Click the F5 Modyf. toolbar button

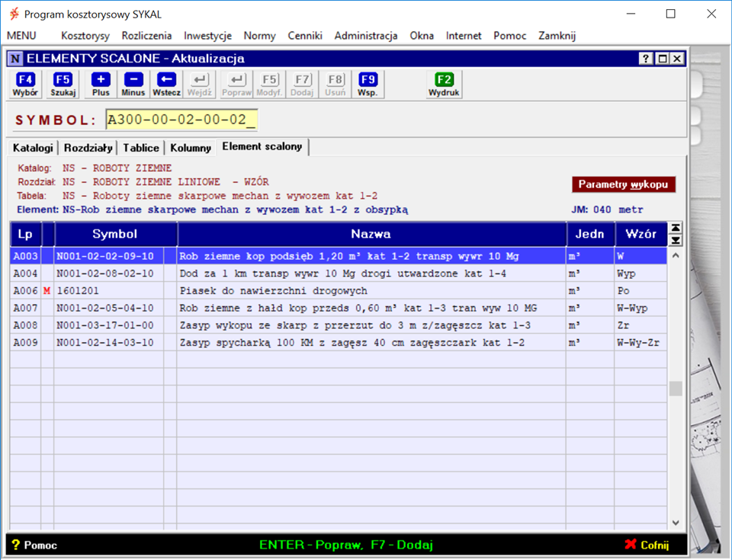tap(269, 85)
